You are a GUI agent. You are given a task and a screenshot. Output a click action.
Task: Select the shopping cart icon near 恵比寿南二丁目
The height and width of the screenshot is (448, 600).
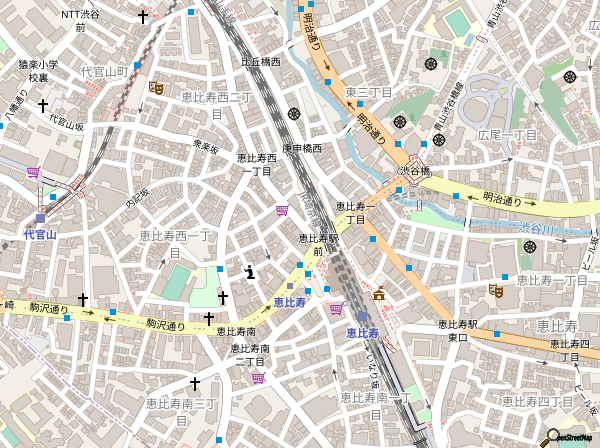click(x=258, y=377)
